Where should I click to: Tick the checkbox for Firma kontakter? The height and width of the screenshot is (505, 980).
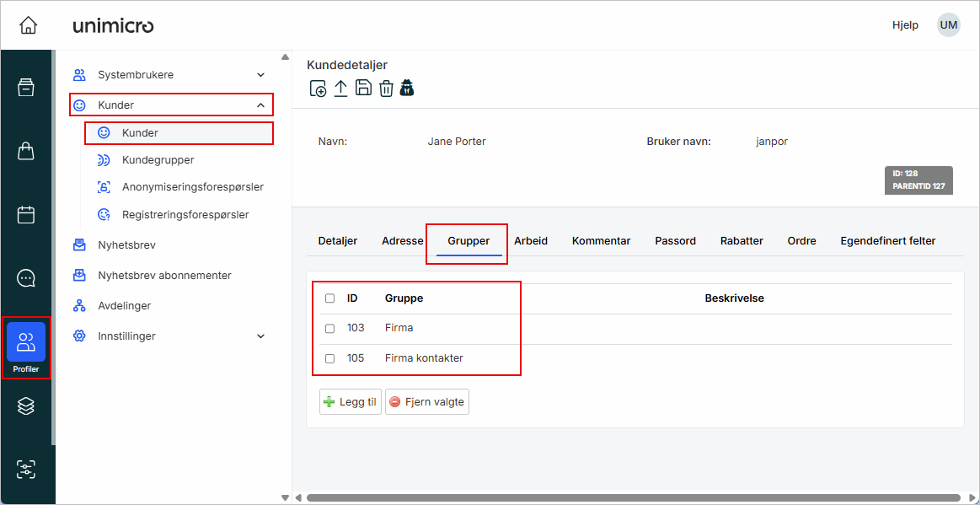(x=330, y=359)
